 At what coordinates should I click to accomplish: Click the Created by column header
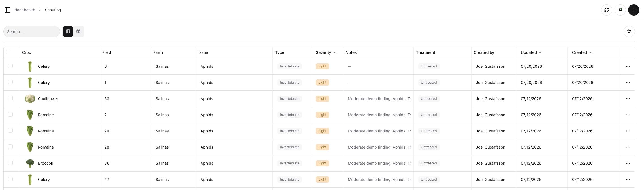point(484,52)
